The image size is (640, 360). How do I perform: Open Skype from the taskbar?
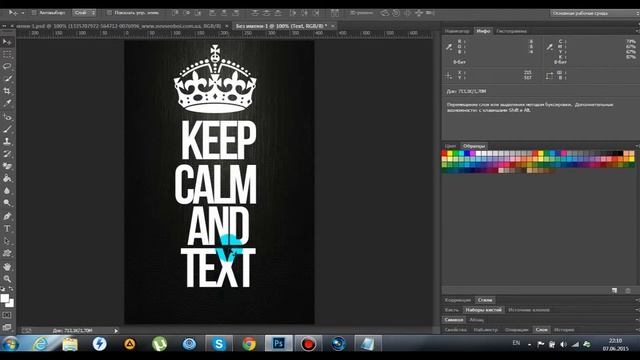(x=219, y=344)
